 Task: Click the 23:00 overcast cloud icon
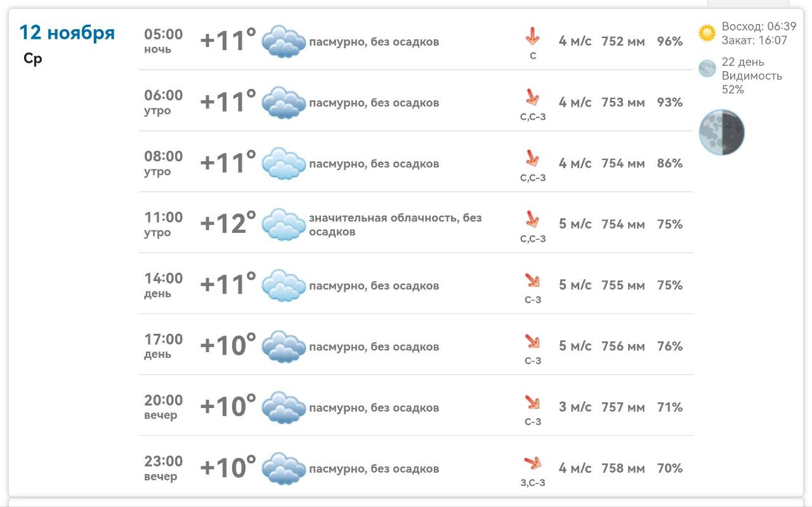284,469
